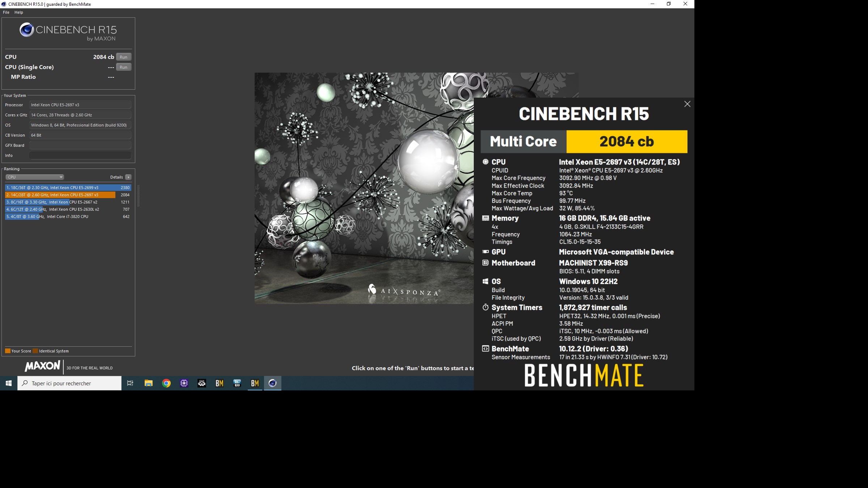This screenshot has height=488, width=868.
Task: Click the 'Taper ici pour rechercher' search box
Action: coord(69,383)
